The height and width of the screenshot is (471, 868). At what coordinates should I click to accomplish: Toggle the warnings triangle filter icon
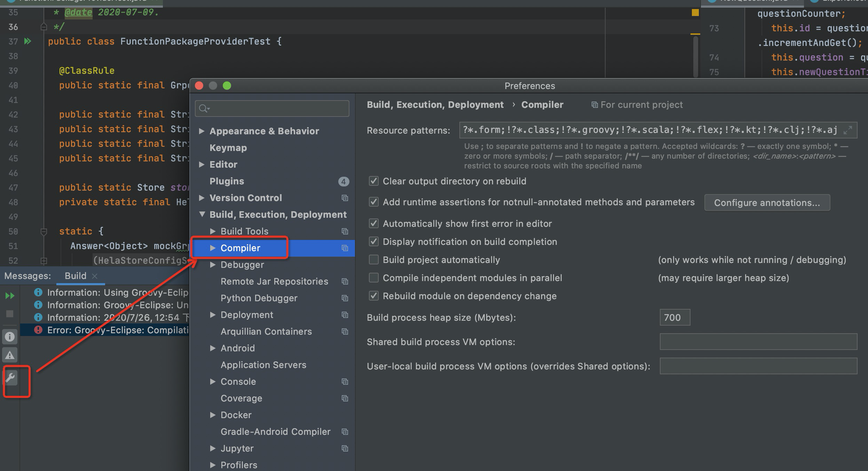10,355
